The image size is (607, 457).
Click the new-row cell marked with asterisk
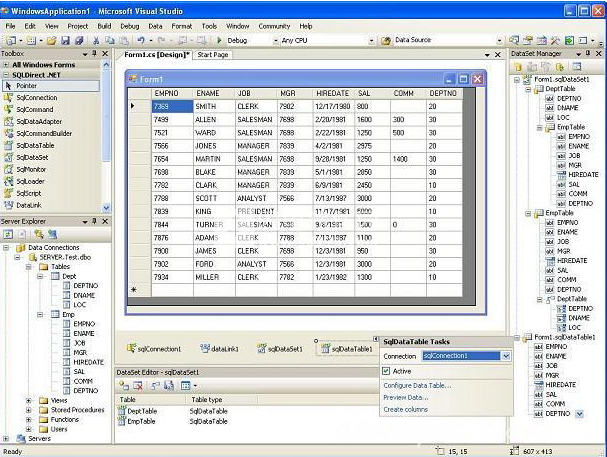point(139,289)
